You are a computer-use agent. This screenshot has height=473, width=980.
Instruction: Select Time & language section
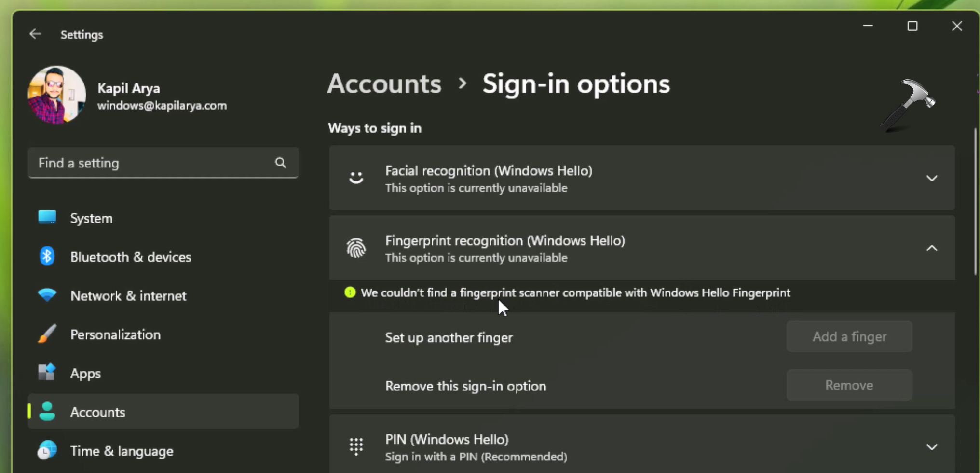click(x=163, y=451)
